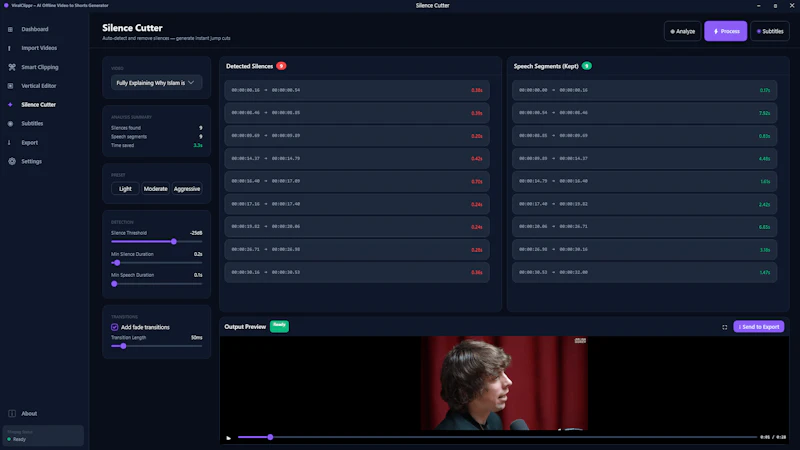Click the Detected Silences count badge
The height and width of the screenshot is (450, 800).
click(281, 66)
